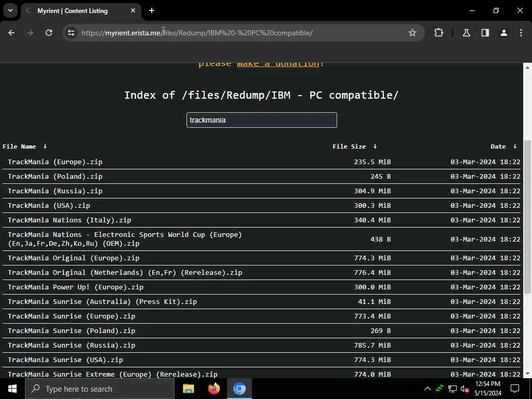The width and height of the screenshot is (532, 399).
Task: Open the Windows Start menu
Action: pyautogui.click(x=12, y=389)
